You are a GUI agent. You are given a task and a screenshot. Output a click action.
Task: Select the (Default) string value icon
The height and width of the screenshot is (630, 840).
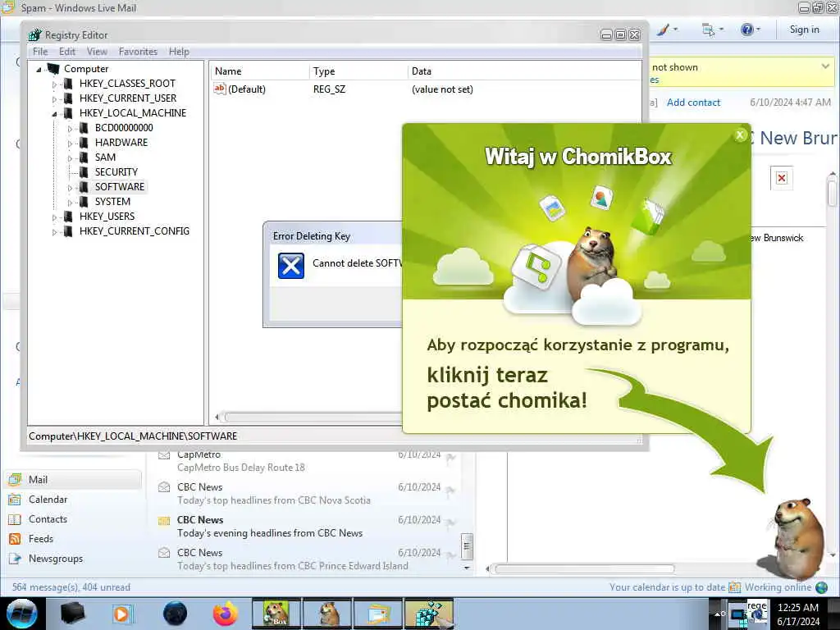(x=219, y=89)
